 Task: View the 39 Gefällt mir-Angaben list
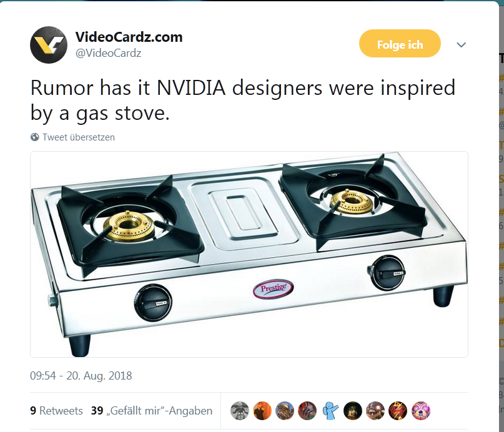click(152, 411)
